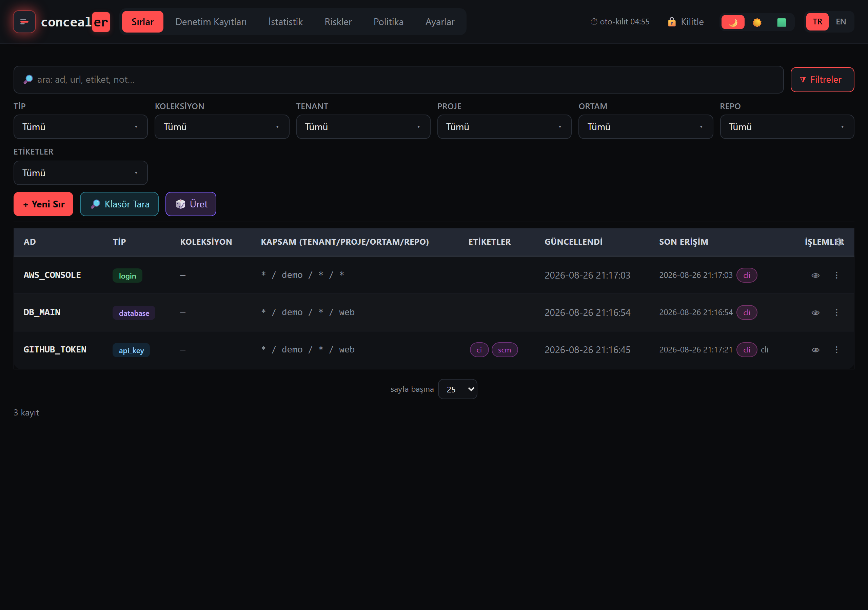The height and width of the screenshot is (610, 868).
Task: Open the Repo filter dropdown
Action: pyautogui.click(x=787, y=127)
